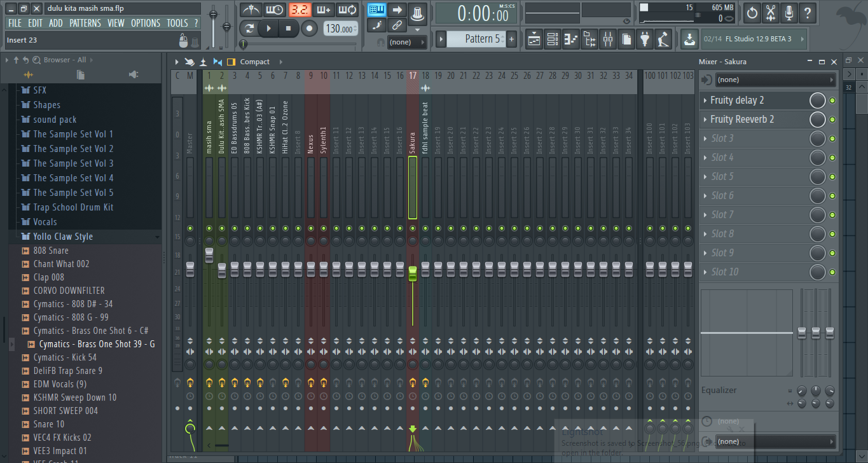
Task: Open the playlist window icon
Action: coord(534,39)
